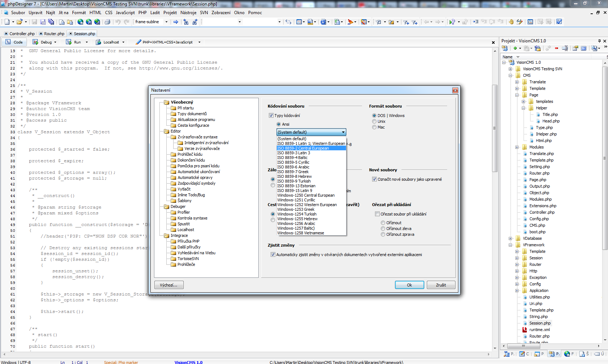This screenshot has height=364, width=608.
Task: Uncheck the Typy kódování checkbox
Action: coord(271,116)
